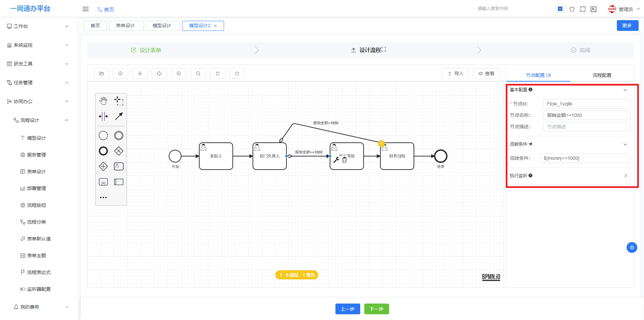Collapse the 流转条件 section
Viewport: 644px width, 320px height.
tap(625, 144)
